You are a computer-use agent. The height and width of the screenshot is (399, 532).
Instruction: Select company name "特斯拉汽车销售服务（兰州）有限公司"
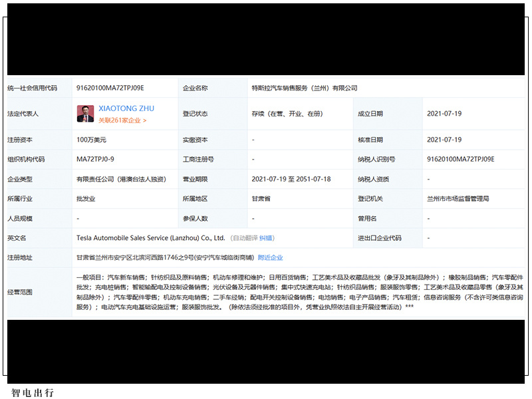point(305,88)
